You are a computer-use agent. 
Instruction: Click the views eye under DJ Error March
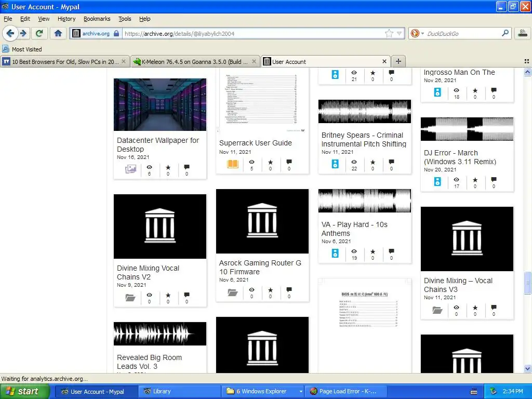pyautogui.click(x=457, y=179)
